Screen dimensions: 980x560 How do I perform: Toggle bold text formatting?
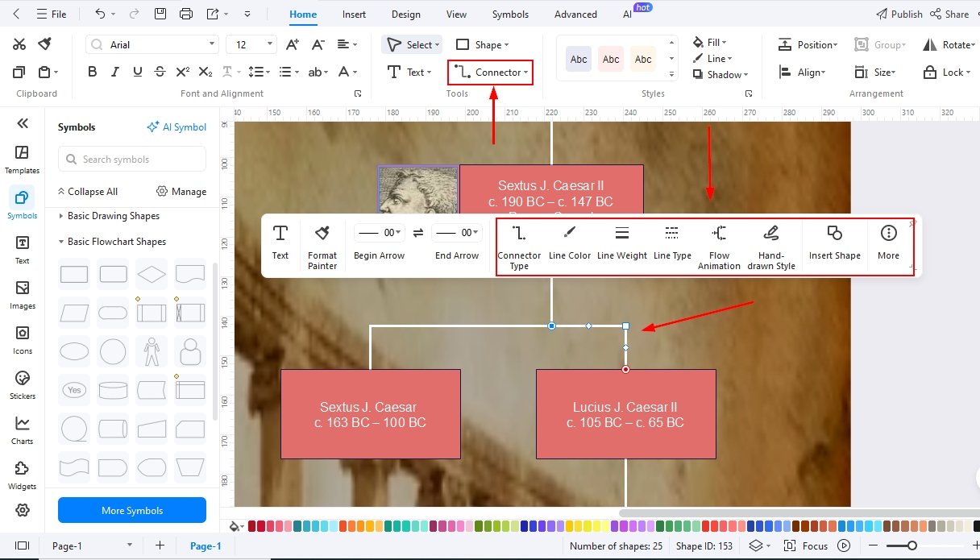click(x=92, y=72)
